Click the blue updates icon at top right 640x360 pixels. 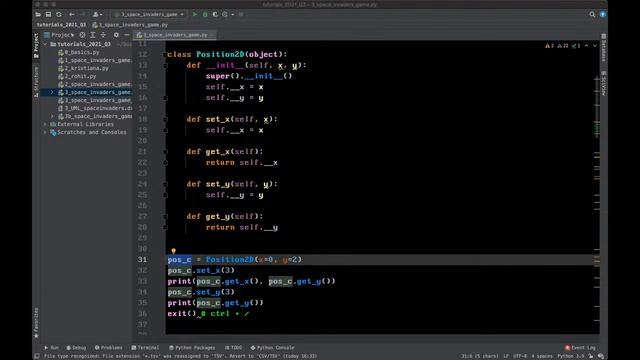click(603, 14)
